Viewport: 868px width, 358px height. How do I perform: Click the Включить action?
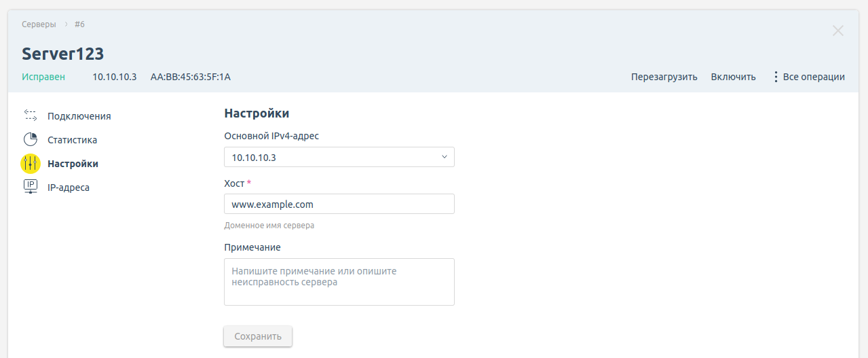pos(733,77)
